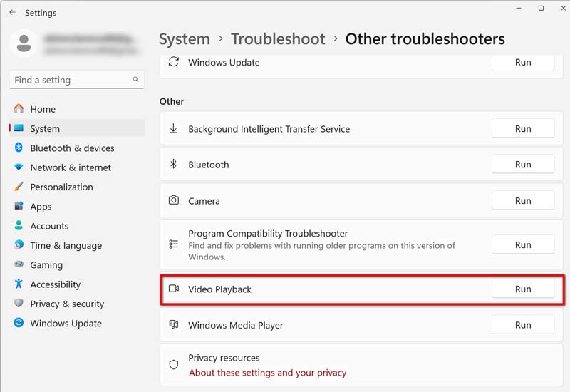
Task: Go to Network & internet settings
Action: click(77, 167)
